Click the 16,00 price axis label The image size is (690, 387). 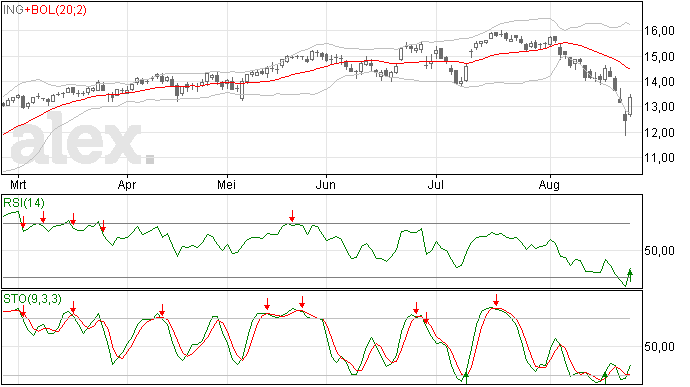coord(659,31)
